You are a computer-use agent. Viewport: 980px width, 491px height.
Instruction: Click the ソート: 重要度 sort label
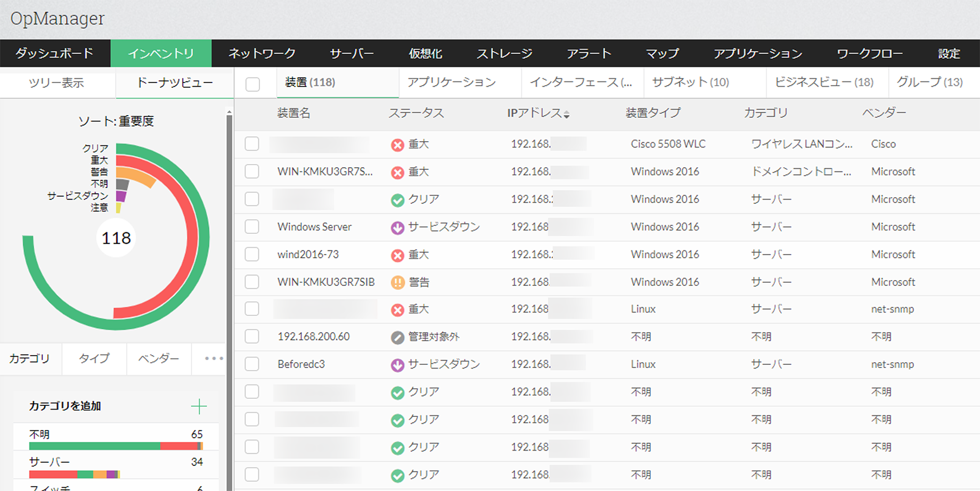pos(116,121)
